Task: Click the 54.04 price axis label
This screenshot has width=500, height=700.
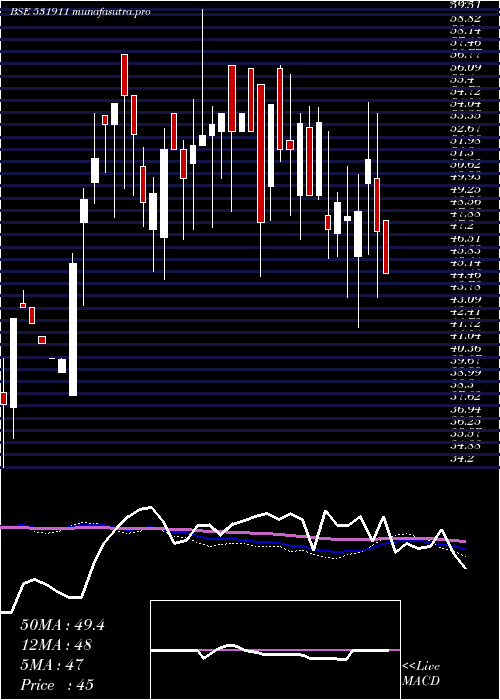Action: coord(466,104)
